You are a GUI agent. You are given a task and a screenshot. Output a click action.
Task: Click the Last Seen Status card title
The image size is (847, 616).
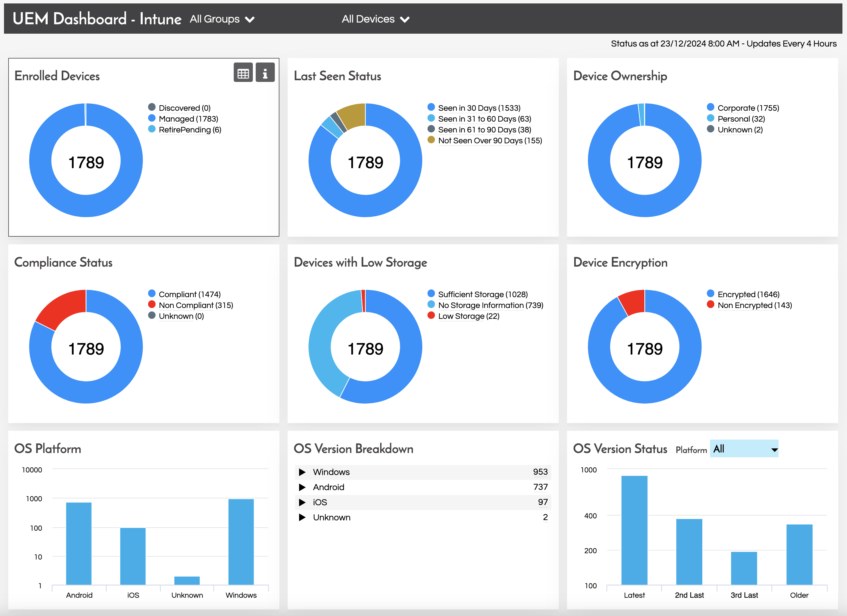338,76
